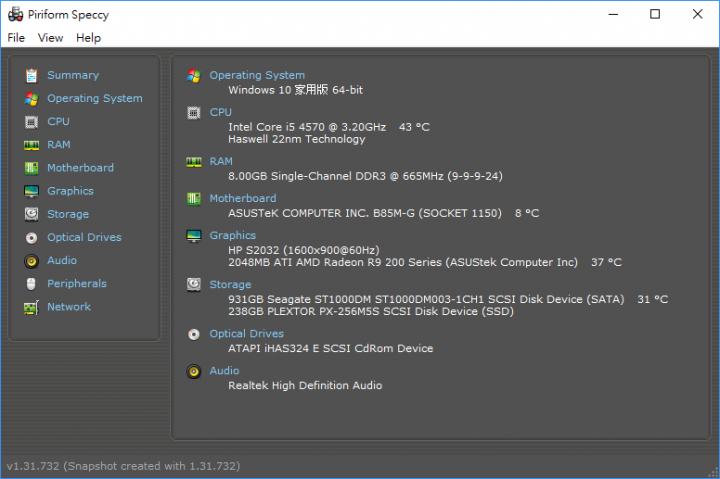This screenshot has height=479, width=720.
Task: Click Optical Drives heading link in summary
Action: point(247,333)
